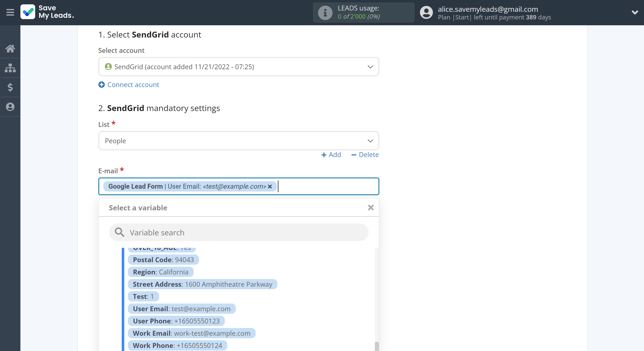Screen dimensions: 644x351
Task: Click the E-mail input field
Action: pos(238,186)
